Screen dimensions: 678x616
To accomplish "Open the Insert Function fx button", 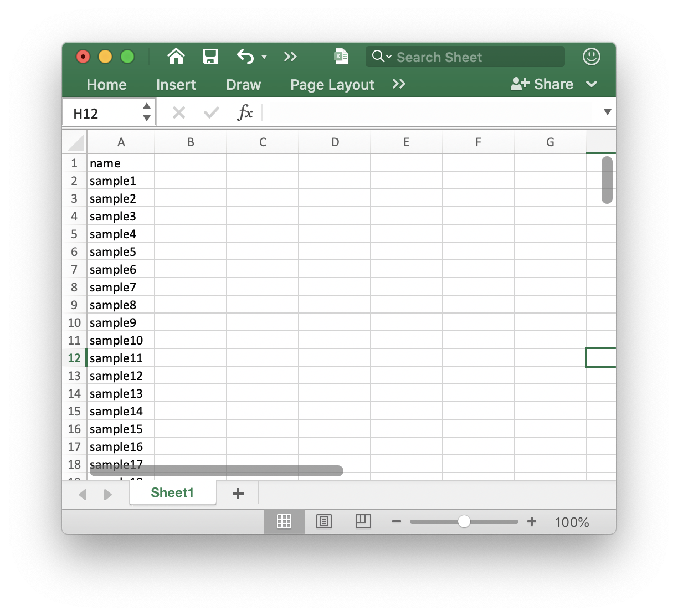I will [245, 113].
